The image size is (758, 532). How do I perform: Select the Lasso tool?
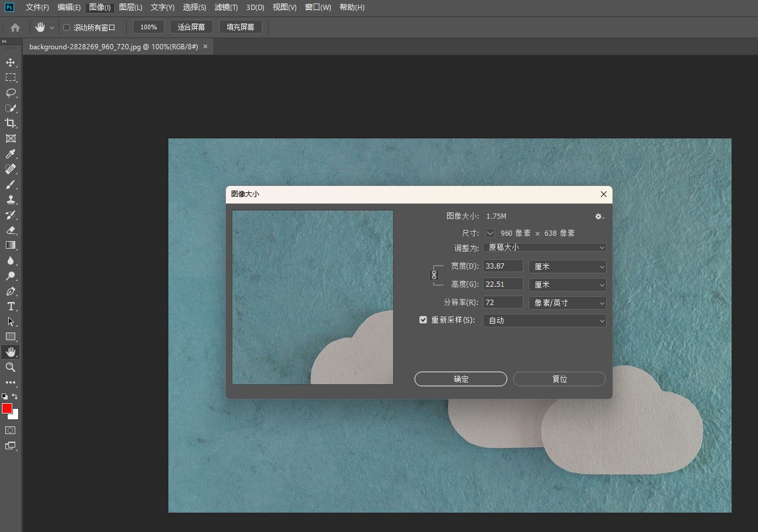coord(11,93)
